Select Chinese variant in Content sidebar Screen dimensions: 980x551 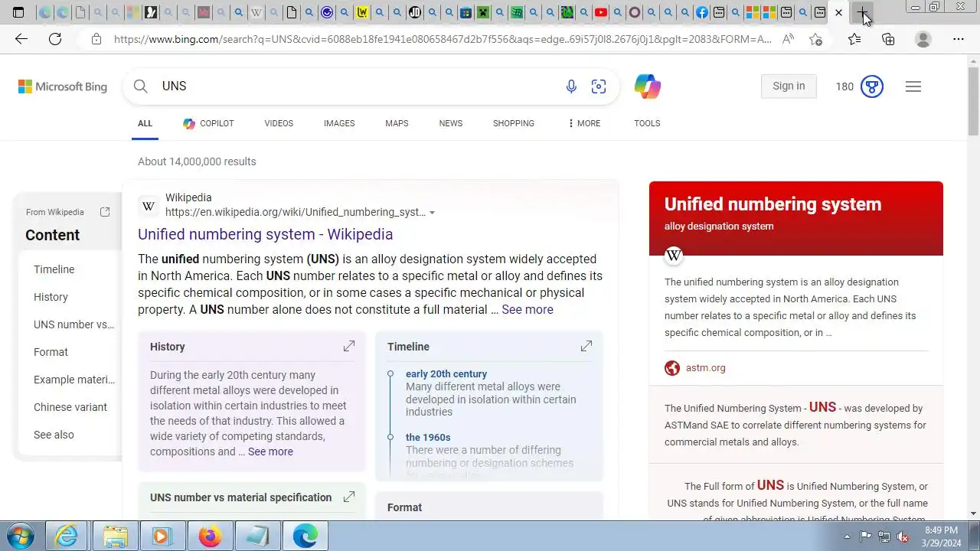pos(70,407)
